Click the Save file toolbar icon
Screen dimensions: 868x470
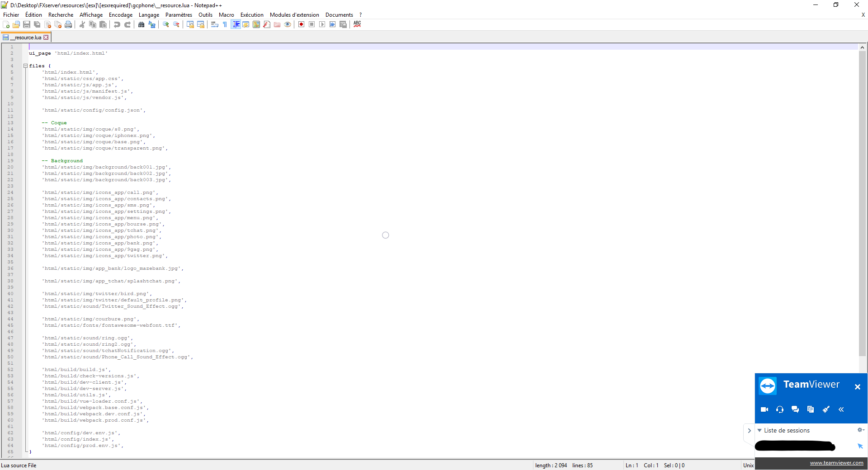(x=27, y=24)
